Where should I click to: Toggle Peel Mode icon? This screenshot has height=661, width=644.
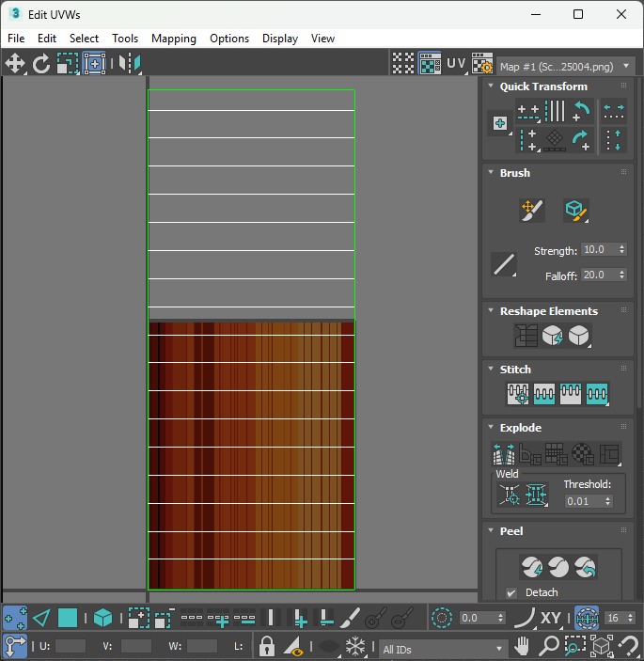click(558, 567)
